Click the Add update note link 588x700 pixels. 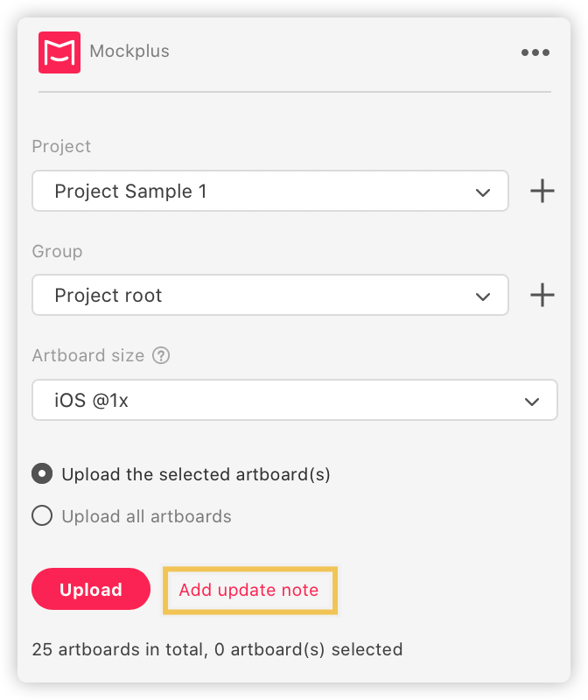[249, 590]
